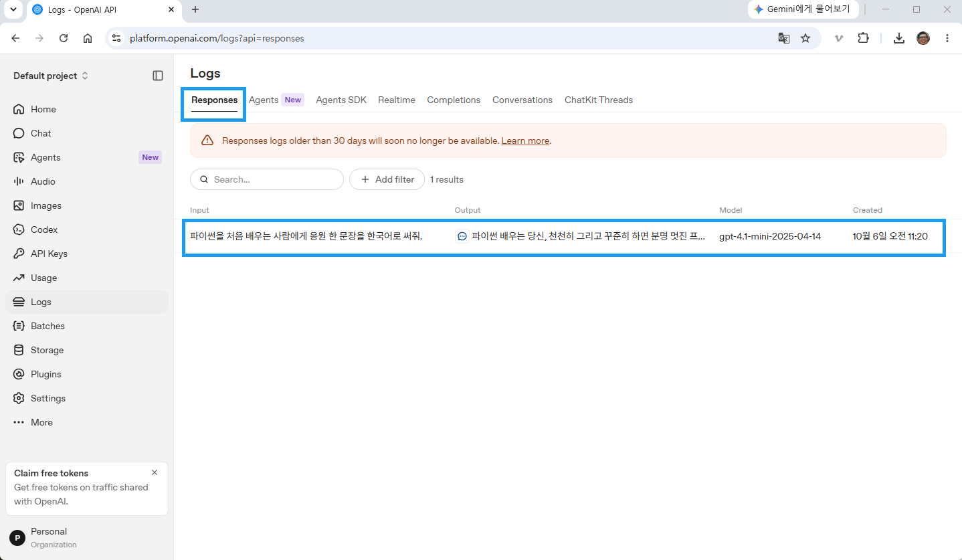Open the ChatKit Threads tab

[599, 100]
